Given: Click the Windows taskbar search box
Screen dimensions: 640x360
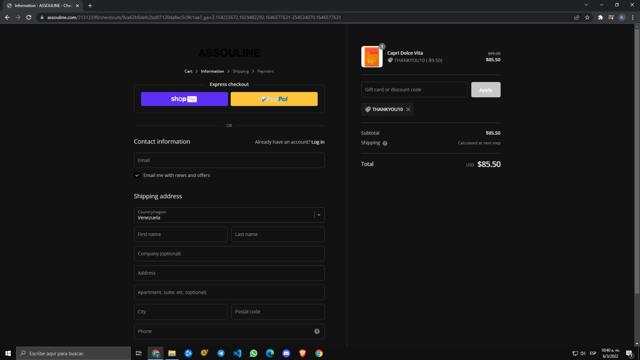Looking at the screenshot, I should [73, 353].
